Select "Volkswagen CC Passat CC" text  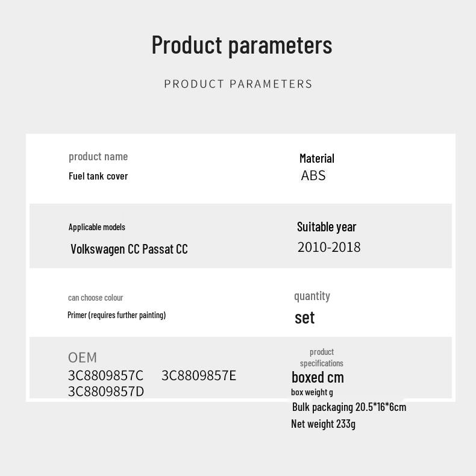point(129,249)
